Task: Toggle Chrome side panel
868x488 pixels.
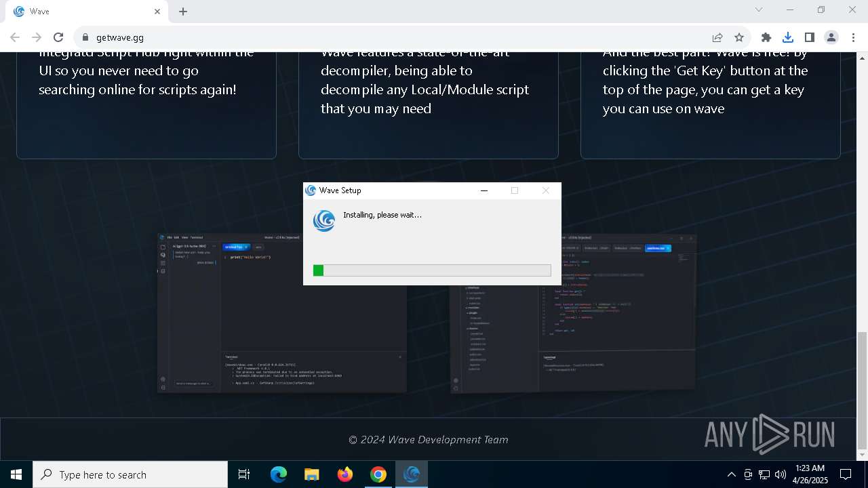Action: 810,37
